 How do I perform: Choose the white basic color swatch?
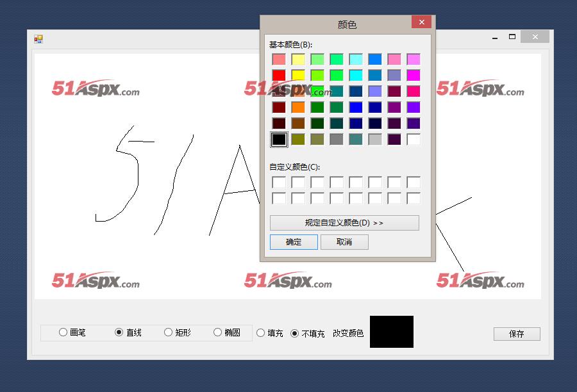coord(414,140)
